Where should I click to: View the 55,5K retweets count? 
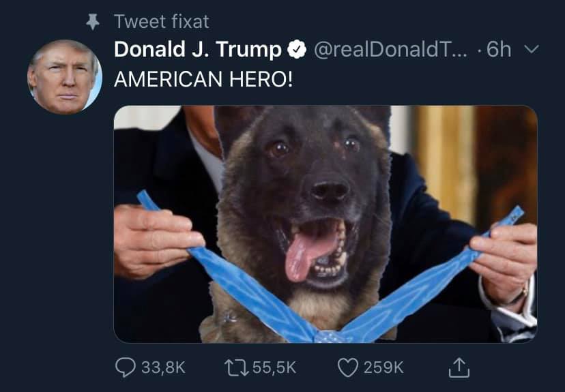pos(274,367)
